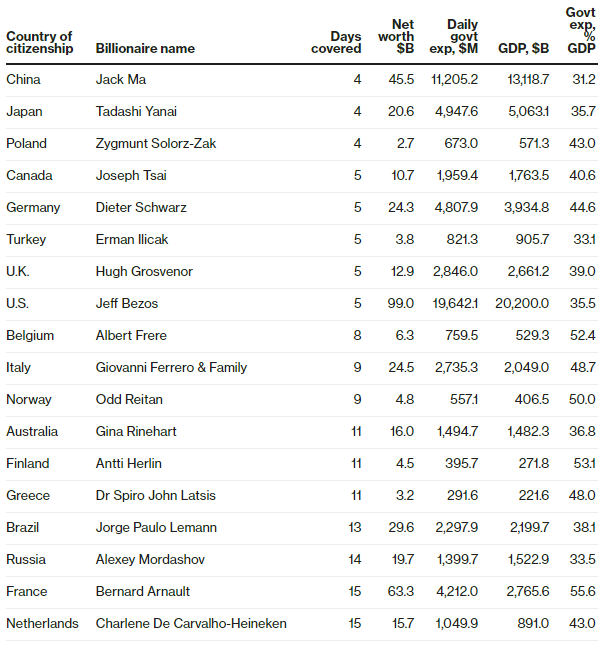Click the 'Days covered' column header
Screen dimensions: 598x653
click(336, 42)
